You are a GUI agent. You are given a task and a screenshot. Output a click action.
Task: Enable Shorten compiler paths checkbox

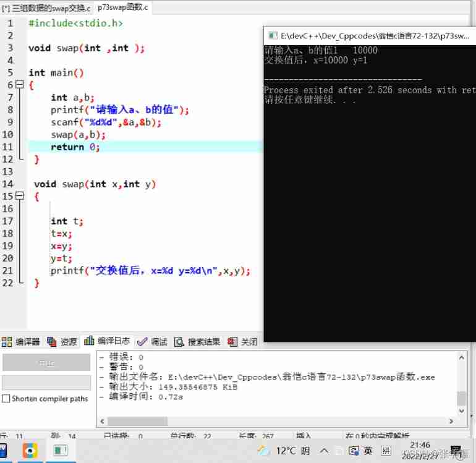tap(6, 399)
